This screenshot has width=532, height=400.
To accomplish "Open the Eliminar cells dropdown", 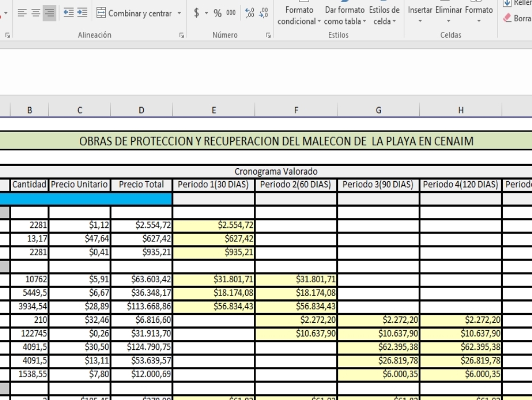I will tap(448, 14).
